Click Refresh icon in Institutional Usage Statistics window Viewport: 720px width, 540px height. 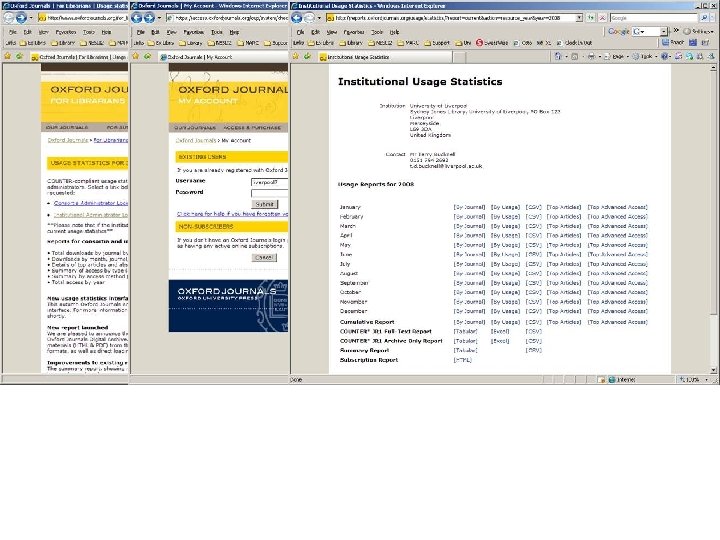591,18
